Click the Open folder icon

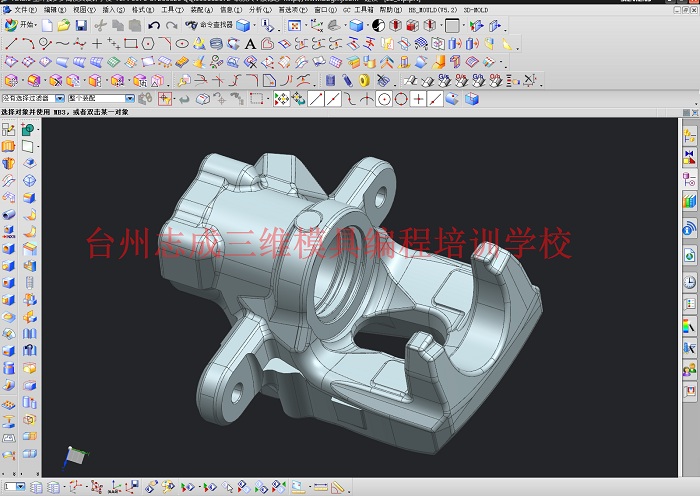pos(64,25)
